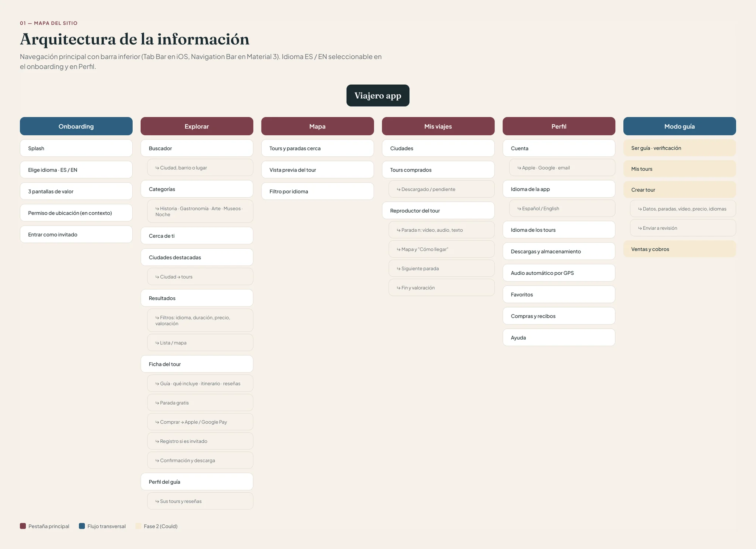The image size is (756, 549).
Task: Click the 'Entrar como invitado' card
Action: (x=76, y=234)
